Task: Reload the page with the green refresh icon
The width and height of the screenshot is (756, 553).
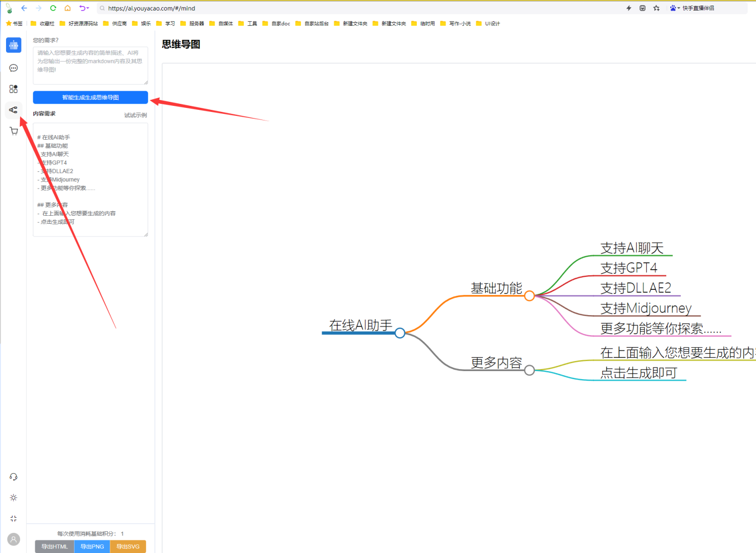Action: pyautogui.click(x=53, y=8)
